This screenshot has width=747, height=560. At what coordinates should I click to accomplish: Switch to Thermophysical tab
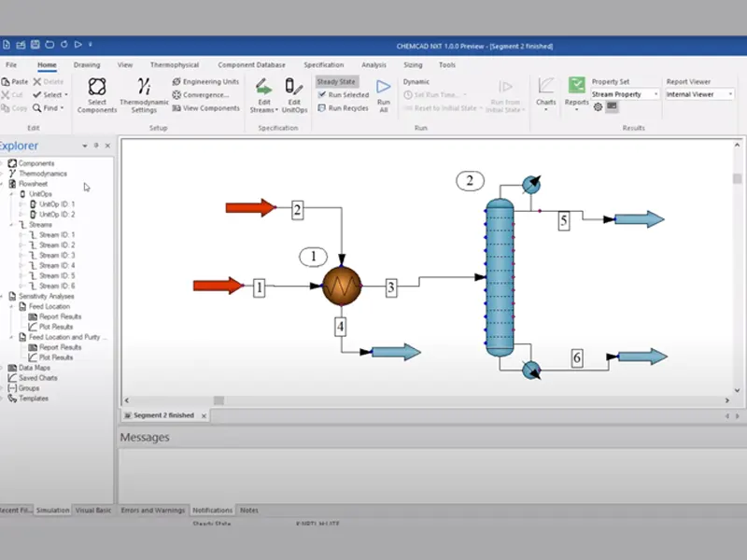tap(175, 64)
